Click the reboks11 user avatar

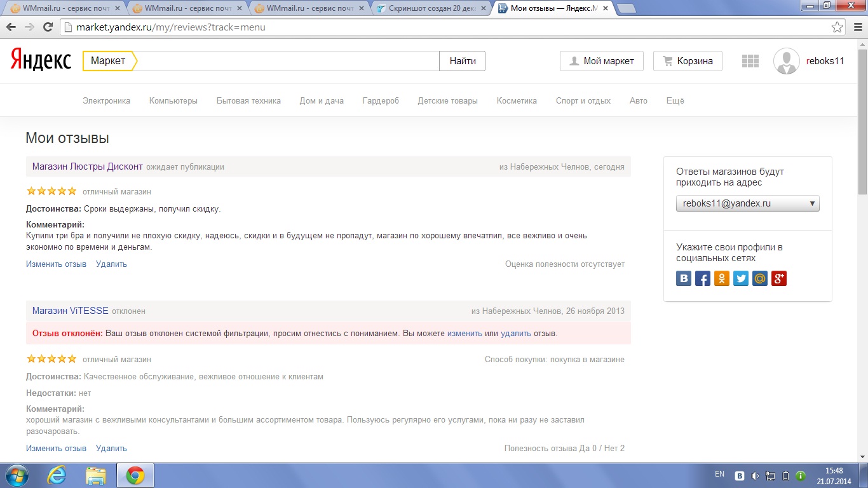[787, 61]
